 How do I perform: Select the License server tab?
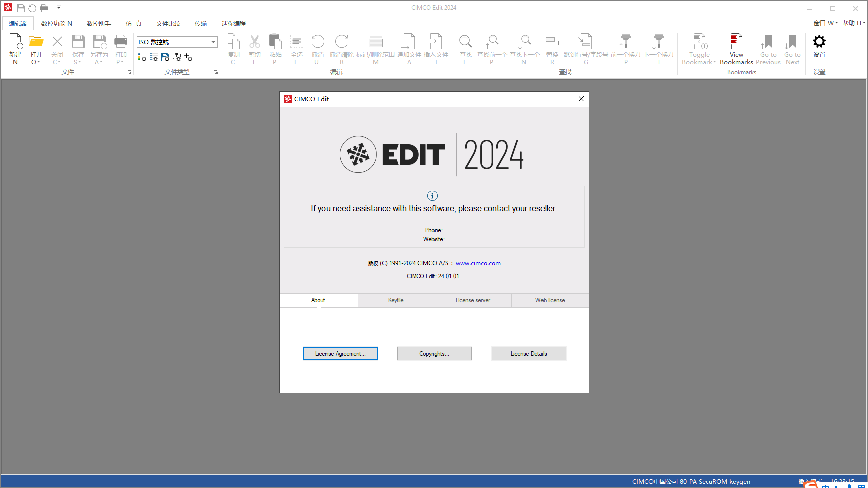(x=473, y=300)
